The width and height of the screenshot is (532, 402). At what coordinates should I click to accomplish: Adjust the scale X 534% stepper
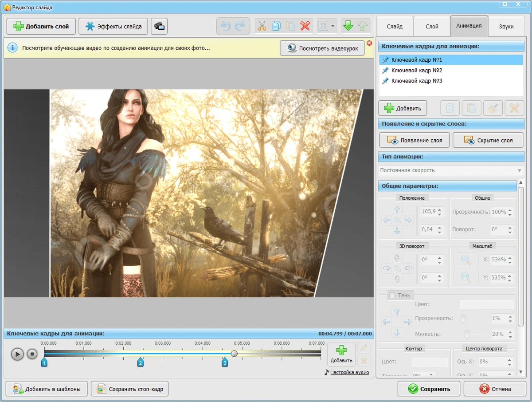click(510, 260)
